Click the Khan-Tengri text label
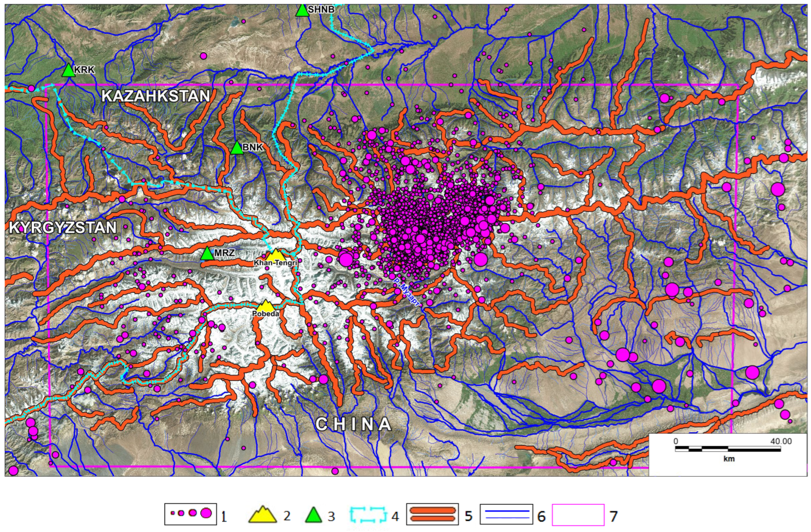Viewport: 811px width, 532px height. click(275, 263)
